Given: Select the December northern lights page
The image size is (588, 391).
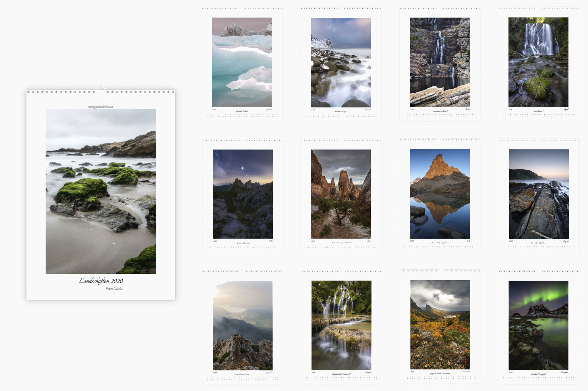Looking at the screenshot, I should click(538, 325).
